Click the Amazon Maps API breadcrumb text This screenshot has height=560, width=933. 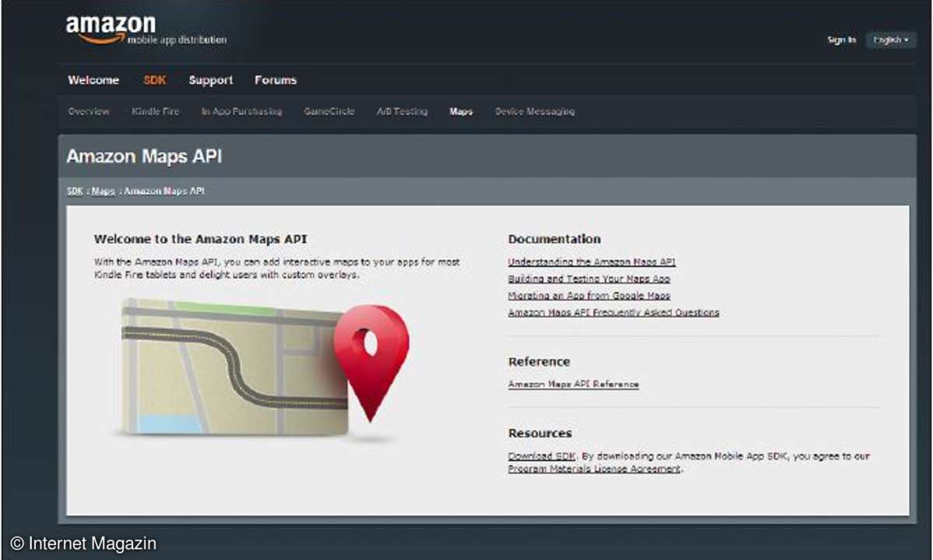click(164, 191)
